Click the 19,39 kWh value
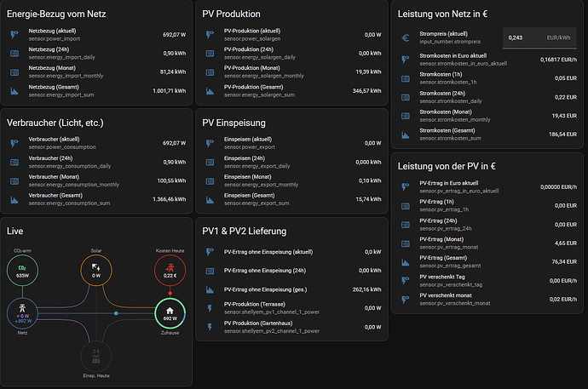 point(368,72)
